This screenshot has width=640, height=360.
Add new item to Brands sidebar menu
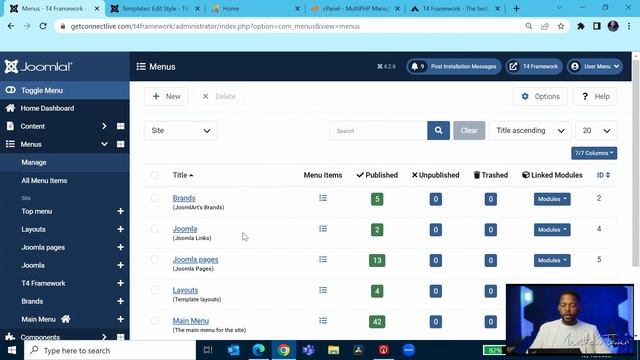(x=120, y=301)
